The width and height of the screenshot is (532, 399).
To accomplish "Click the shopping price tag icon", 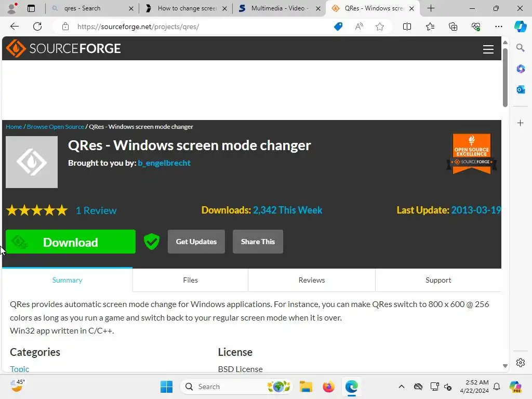I will tap(338, 26).
